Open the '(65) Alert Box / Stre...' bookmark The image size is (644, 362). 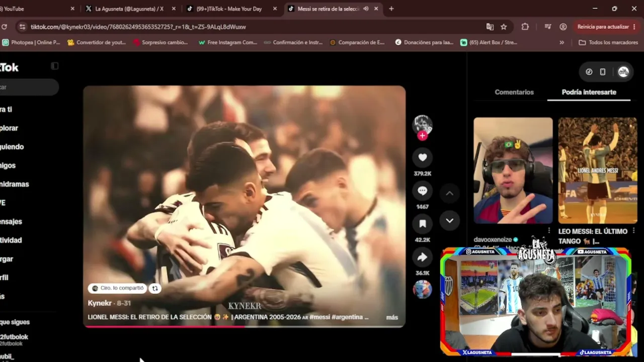coord(489,42)
